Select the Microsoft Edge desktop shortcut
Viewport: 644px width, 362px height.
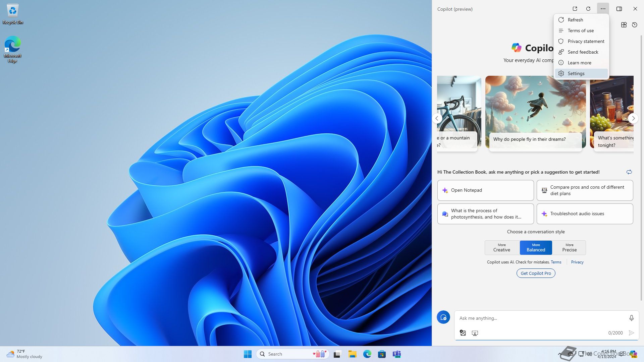click(13, 49)
